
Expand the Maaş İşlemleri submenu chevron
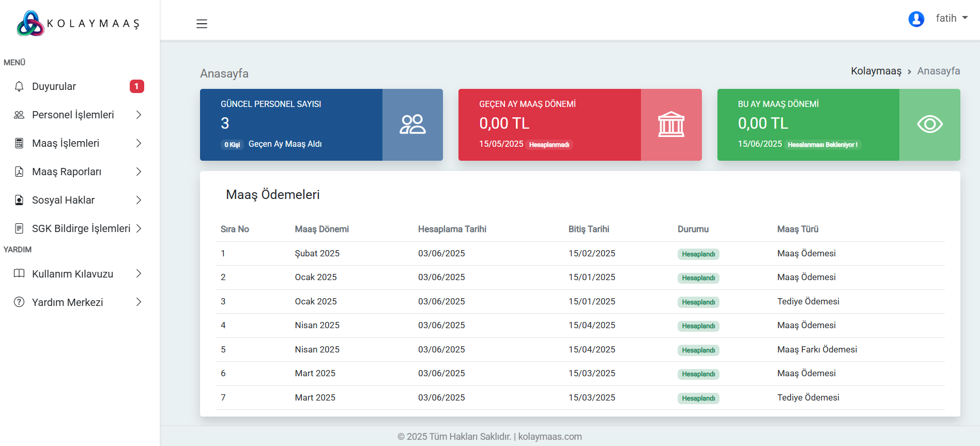point(139,143)
